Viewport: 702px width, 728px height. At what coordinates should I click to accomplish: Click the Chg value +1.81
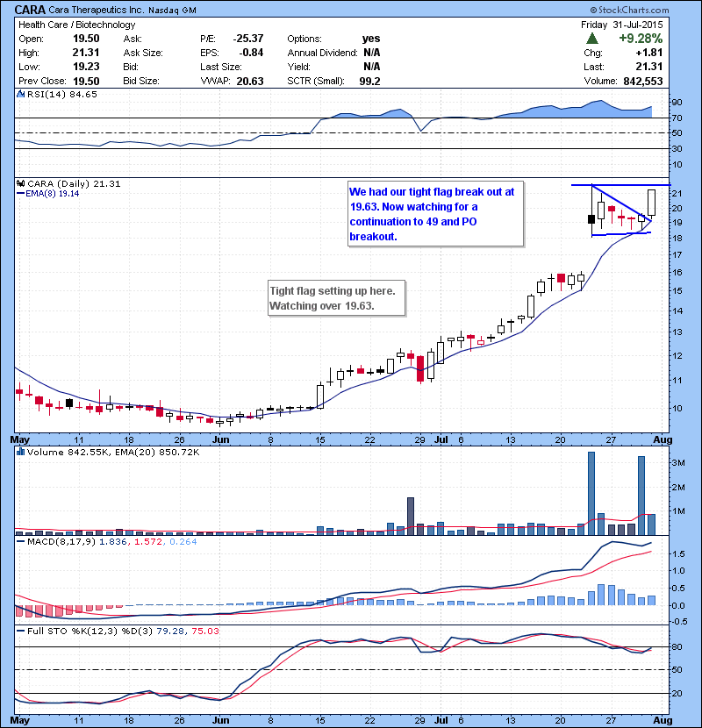click(649, 53)
